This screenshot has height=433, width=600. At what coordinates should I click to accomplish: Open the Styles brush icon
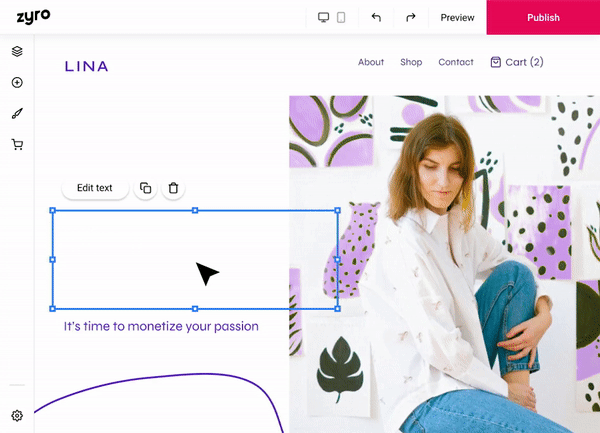coord(17,114)
